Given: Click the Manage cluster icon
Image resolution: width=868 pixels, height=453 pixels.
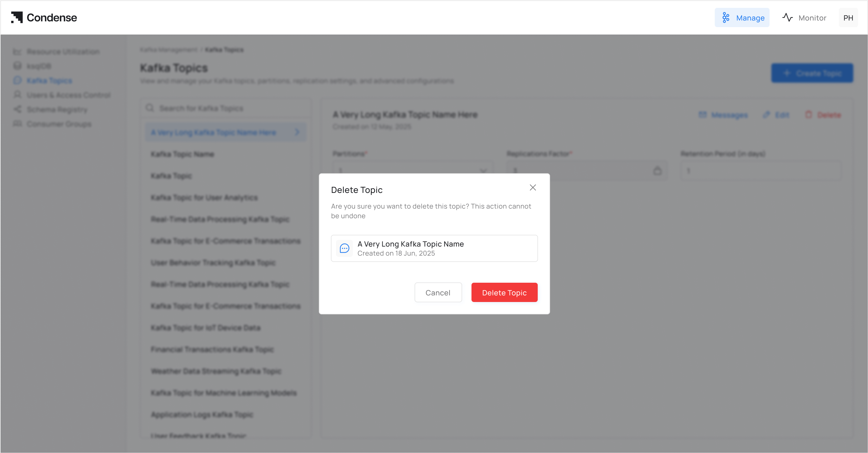Looking at the screenshot, I should coord(726,18).
